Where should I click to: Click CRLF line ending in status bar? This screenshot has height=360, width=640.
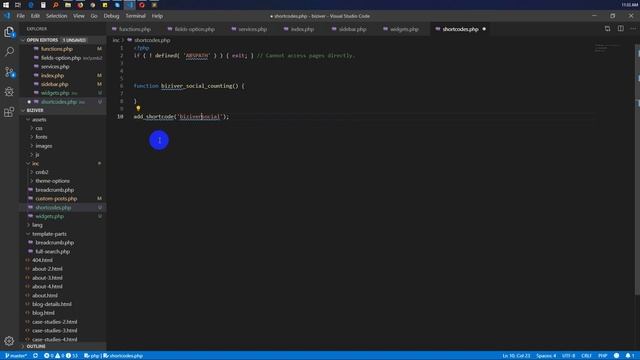click(587, 356)
